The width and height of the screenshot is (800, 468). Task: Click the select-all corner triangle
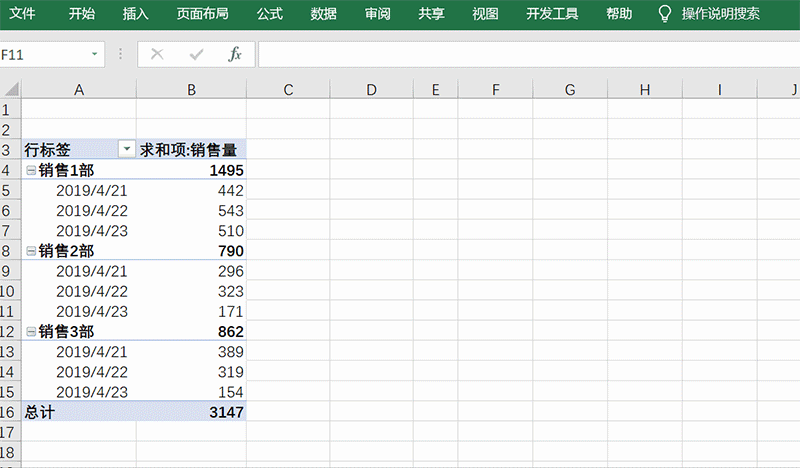[x=10, y=90]
